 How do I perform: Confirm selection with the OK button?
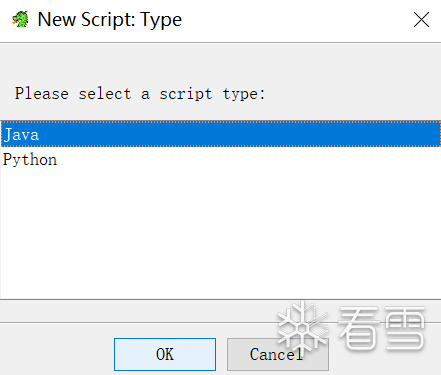tap(165, 354)
